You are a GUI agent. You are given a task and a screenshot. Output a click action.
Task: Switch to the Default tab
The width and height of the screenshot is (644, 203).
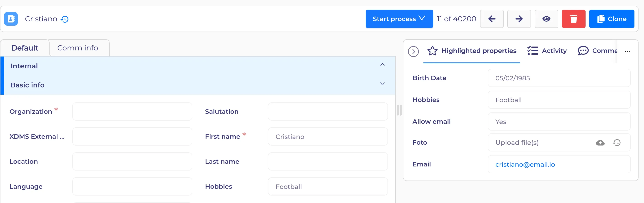(x=25, y=48)
